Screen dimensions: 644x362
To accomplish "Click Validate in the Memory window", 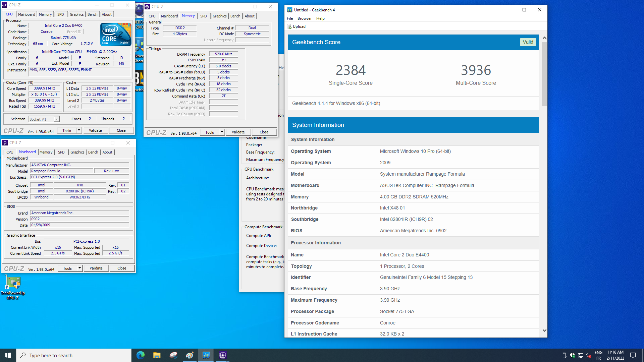I will [238, 132].
